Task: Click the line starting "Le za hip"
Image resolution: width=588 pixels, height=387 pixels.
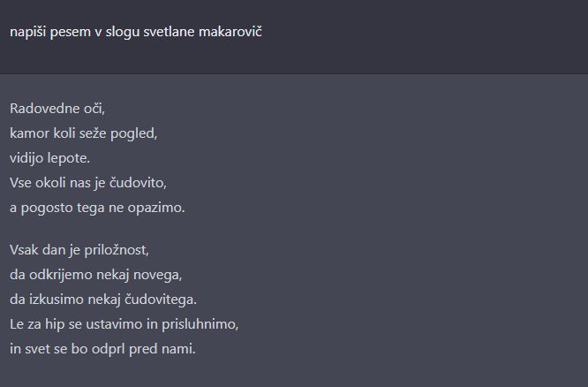Action: coord(124,323)
